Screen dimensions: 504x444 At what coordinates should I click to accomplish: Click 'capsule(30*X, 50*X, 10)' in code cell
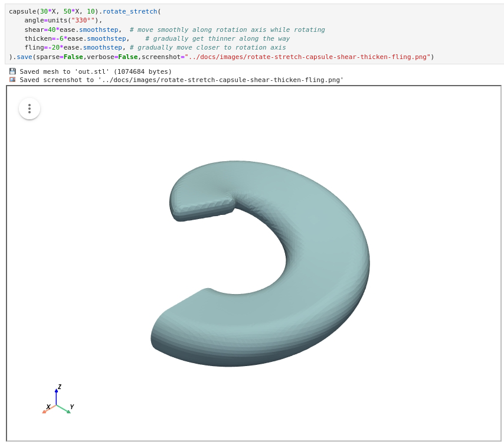tap(52, 12)
